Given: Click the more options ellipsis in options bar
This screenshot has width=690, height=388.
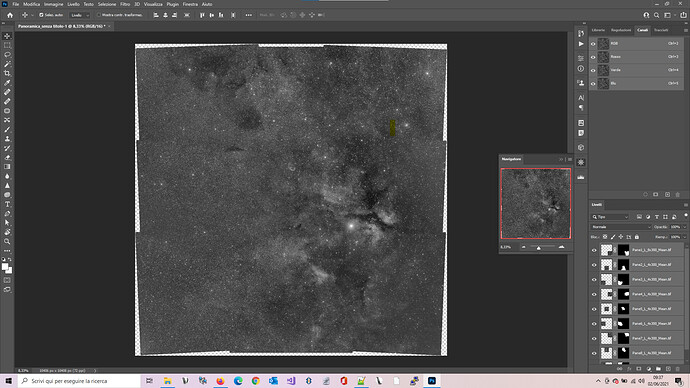Looking at the screenshot, I should click(x=249, y=15).
